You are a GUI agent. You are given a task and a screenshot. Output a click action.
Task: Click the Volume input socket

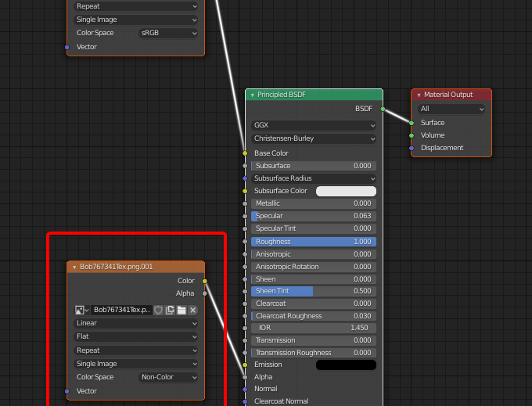click(x=412, y=135)
